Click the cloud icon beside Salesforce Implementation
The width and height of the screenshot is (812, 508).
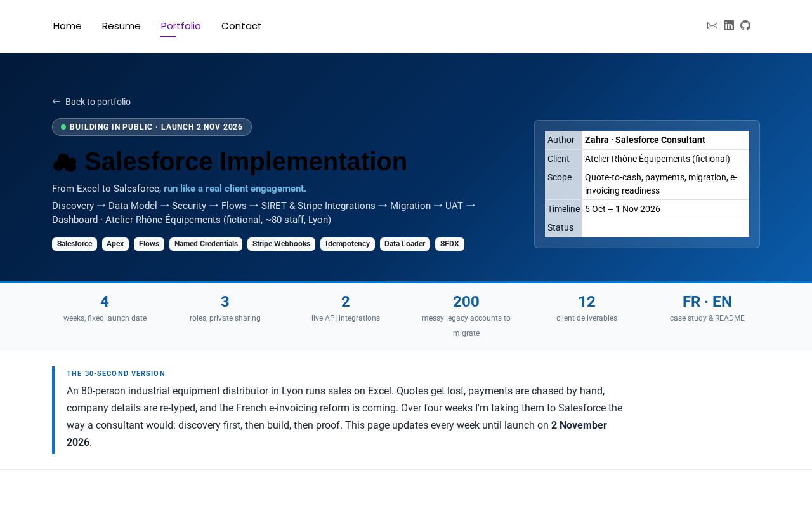coord(65,163)
